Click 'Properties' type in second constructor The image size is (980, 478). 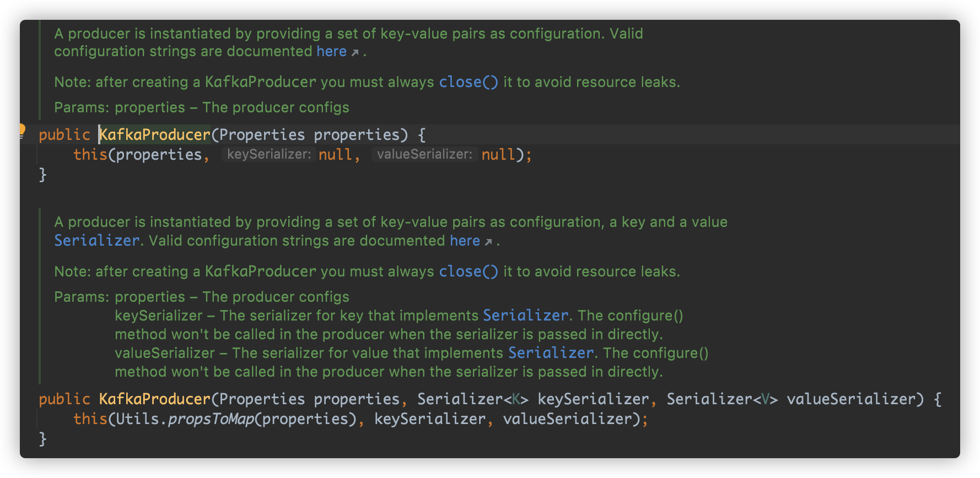262,399
